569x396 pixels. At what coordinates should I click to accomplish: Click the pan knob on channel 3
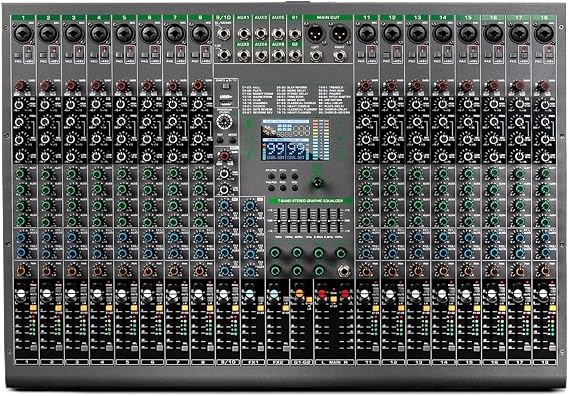(71, 270)
